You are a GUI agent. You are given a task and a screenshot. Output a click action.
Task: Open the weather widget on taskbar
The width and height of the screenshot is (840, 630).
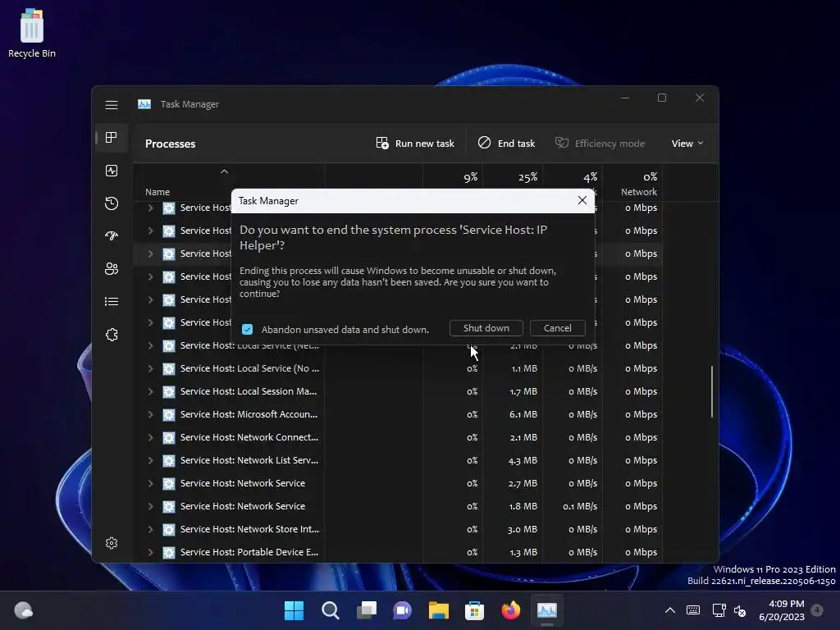point(23,610)
